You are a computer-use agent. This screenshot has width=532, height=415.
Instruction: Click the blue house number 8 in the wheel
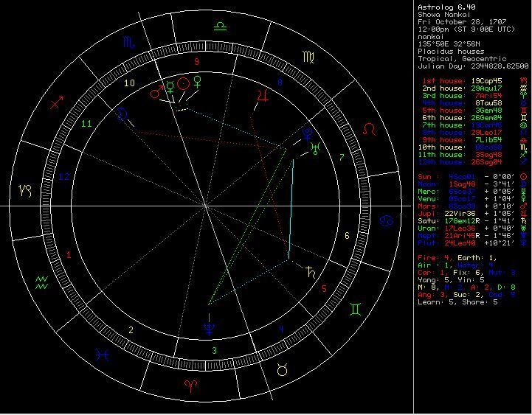(x=280, y=82)
